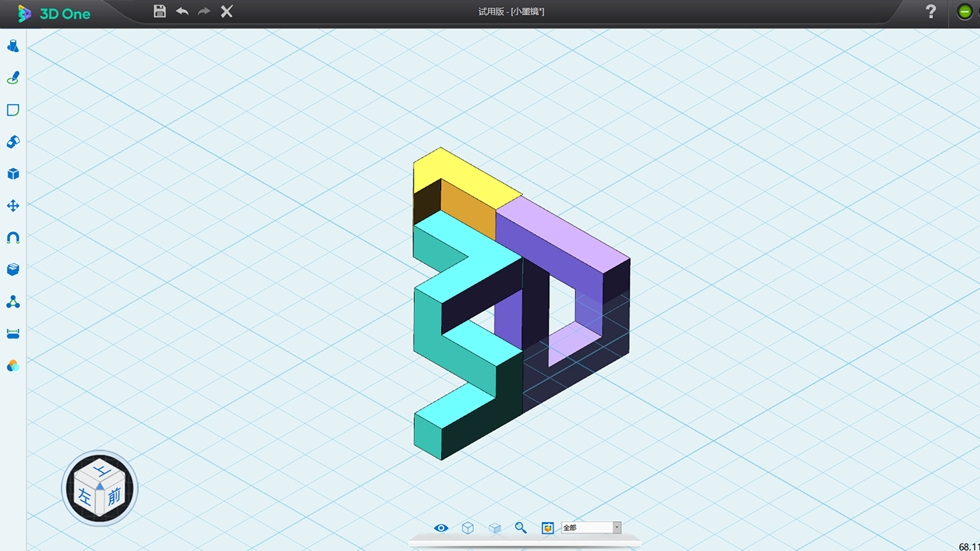Open the triangle group tool
This screenshot has width=980, height=551.
(13, 302)
